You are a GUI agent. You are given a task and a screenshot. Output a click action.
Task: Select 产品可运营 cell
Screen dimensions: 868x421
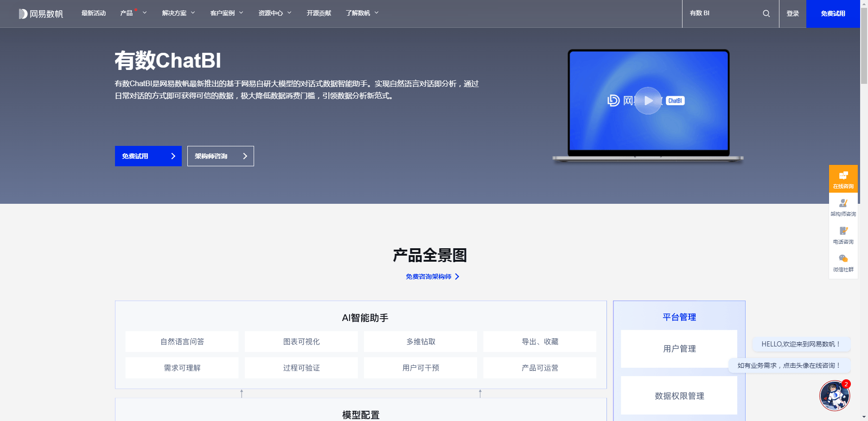tap(540, 368)
